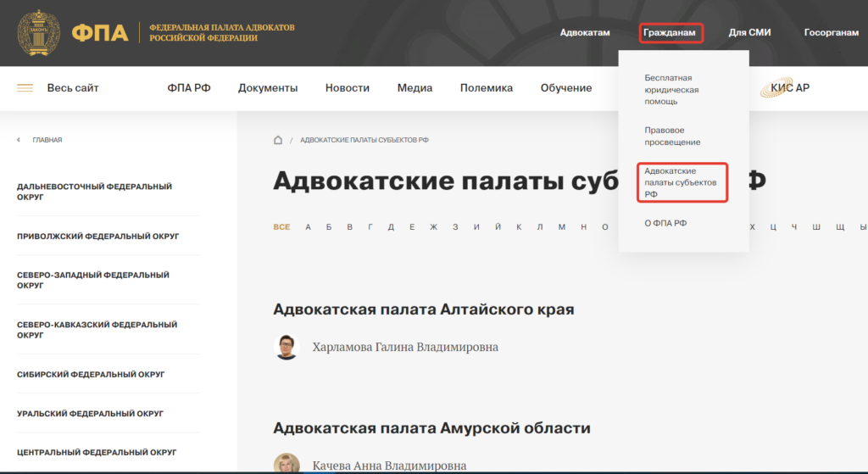This screenshot has width=868, height=474.
Task: Click the back arrow next to ГЛАВНАЯ
Action: [x=19, y=140]
